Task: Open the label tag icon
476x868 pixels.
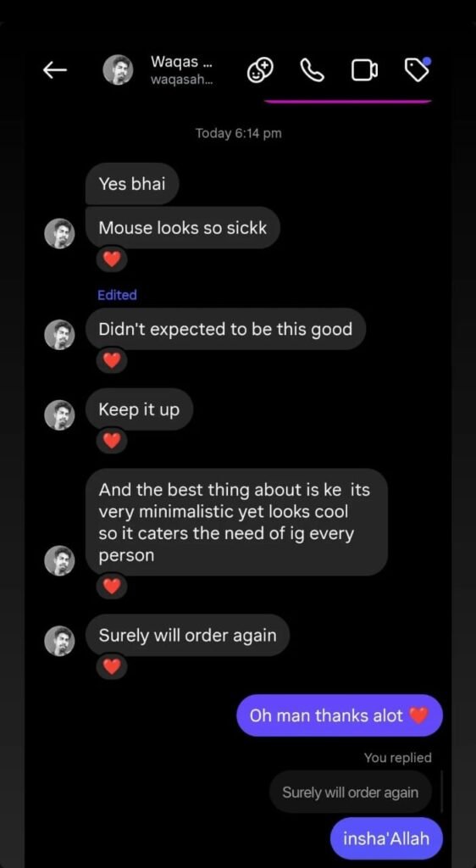Action: pos(418,70)
